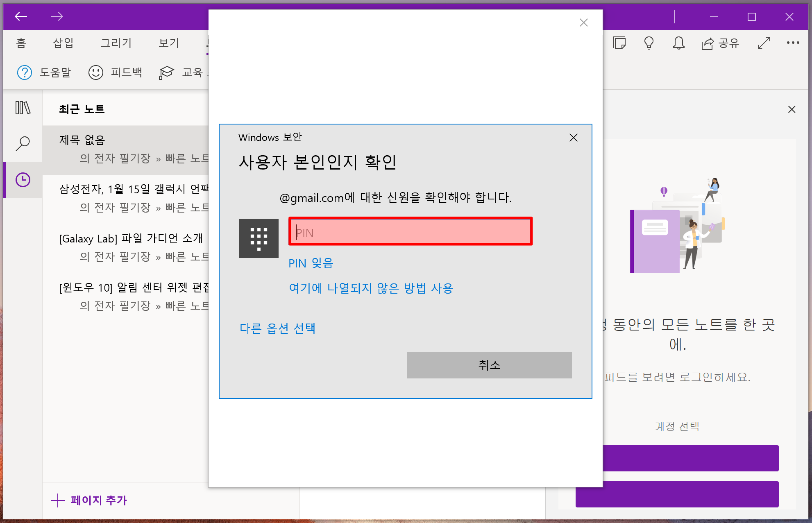Select the recent notes clock icon
Viewport: 812px width, 523px height.
[23, 180]
